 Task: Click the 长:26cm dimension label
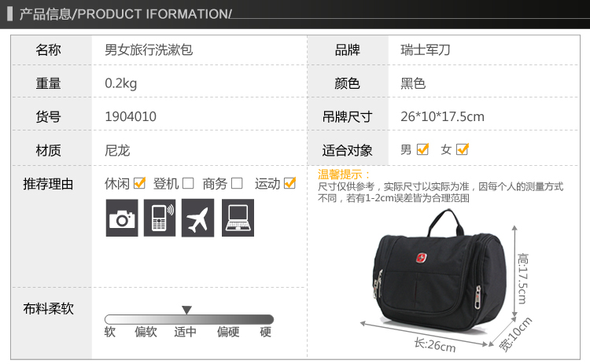click(x=435, y=345)
